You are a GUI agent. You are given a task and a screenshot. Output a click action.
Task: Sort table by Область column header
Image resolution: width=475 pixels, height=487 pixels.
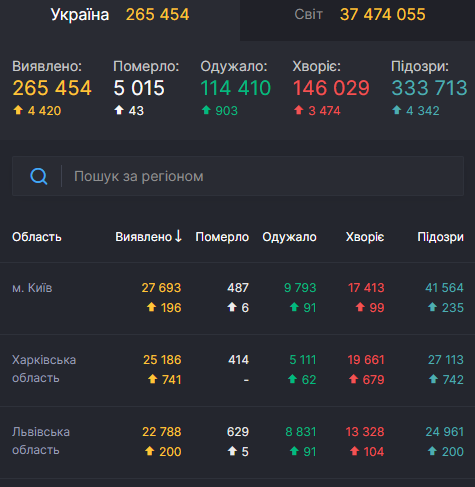[37, 237]
